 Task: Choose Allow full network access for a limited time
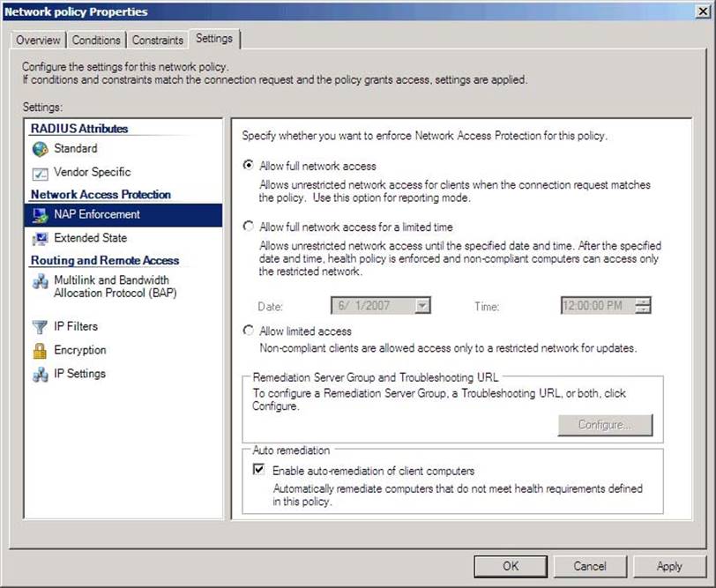[x=249, y=227]
